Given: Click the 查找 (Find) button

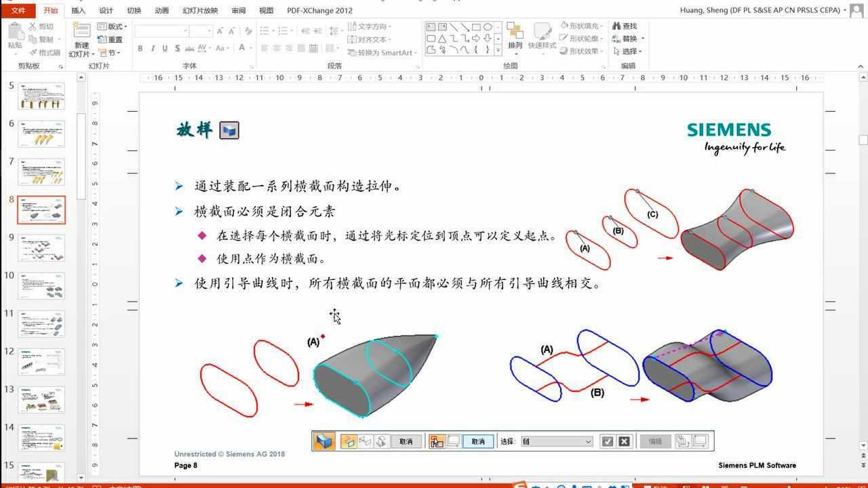Looking at the screenshot, I should tap(623, 26).
